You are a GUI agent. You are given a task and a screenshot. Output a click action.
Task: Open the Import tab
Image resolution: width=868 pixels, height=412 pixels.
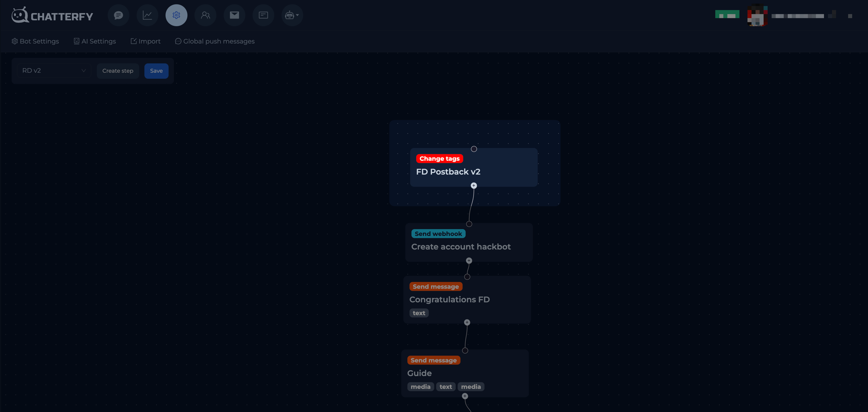[145, 41]
